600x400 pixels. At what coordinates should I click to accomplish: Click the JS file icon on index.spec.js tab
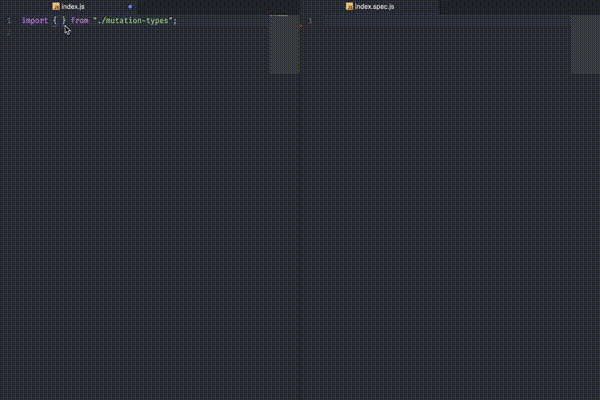coord(349,7)
